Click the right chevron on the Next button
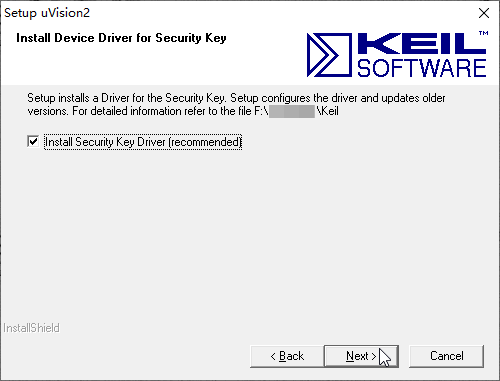500x381 pixels. click(x=374, y=357)
